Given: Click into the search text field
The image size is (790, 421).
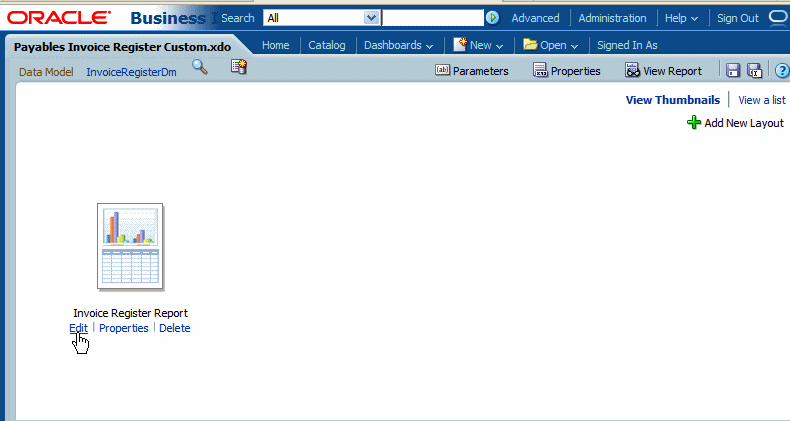Looking at the screenshot, I should click(433, 18).
